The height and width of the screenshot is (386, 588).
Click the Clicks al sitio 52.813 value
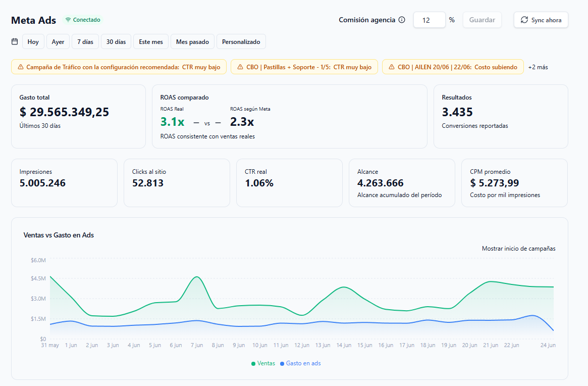tap(148, 183)
